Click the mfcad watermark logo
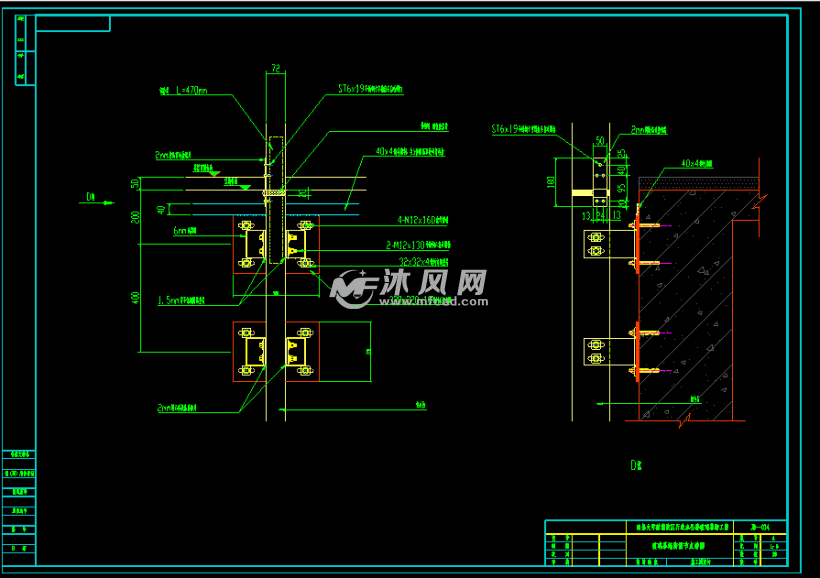This screenshot has height=578, width=820. [410, 288]
